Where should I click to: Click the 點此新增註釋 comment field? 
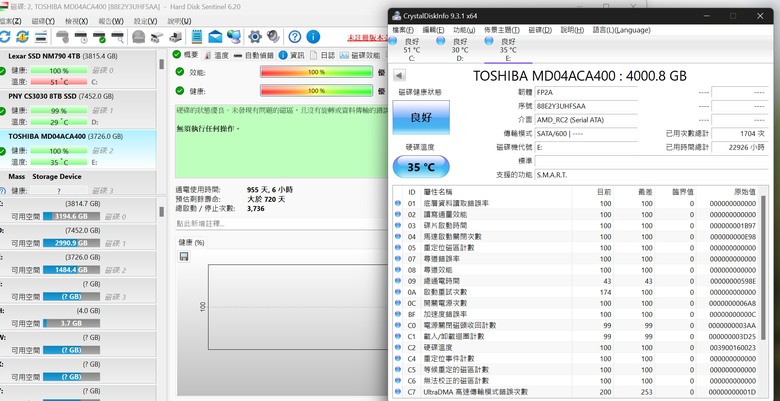pos(282,224)
